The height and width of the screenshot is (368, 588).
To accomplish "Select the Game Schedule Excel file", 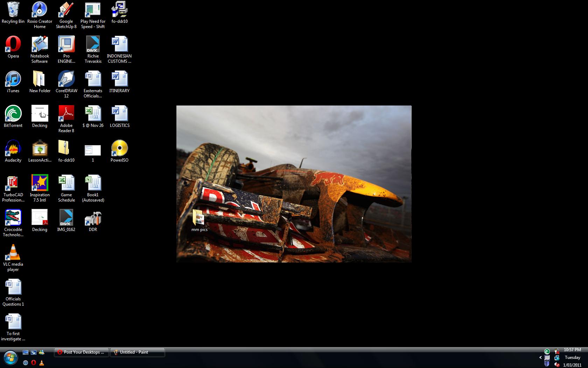I will click(x=66, y=189).
